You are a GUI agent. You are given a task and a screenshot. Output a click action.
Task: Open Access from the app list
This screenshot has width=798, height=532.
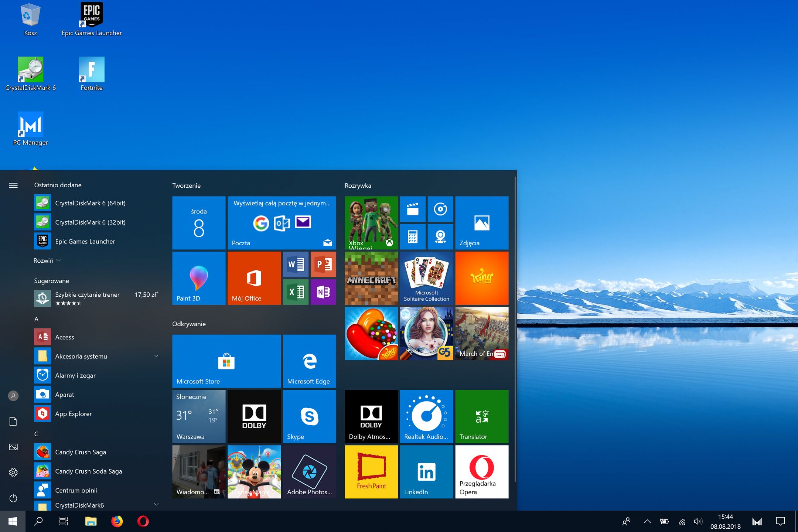pos(65,337)
